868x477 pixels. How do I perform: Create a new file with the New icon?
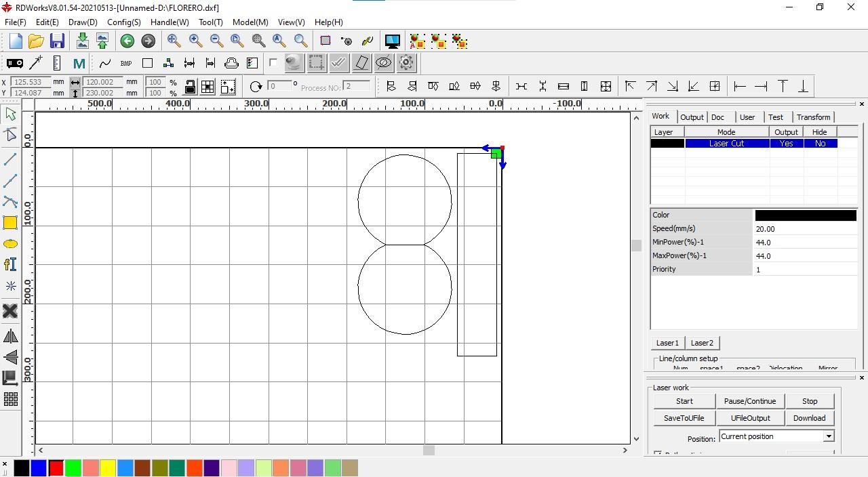click(16, 41)
